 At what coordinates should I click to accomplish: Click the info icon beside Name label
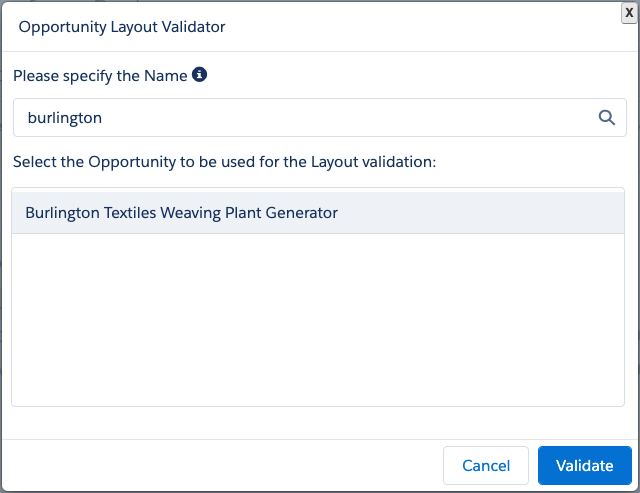[199, 75]
